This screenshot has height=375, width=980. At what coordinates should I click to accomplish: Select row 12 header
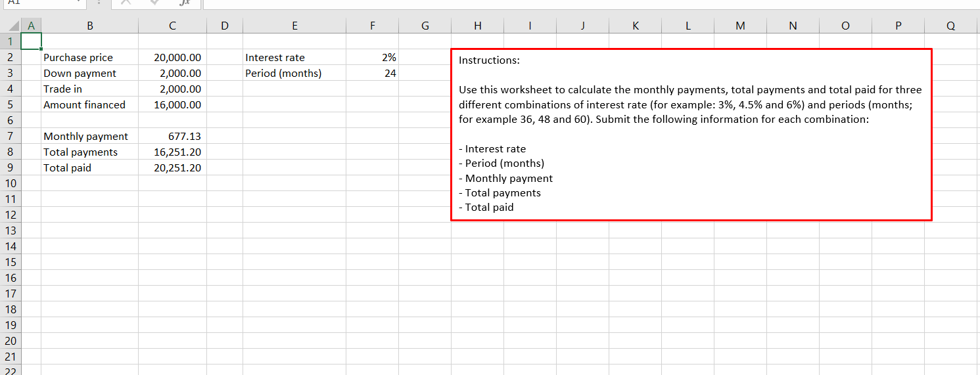click(x=11, y=215)
